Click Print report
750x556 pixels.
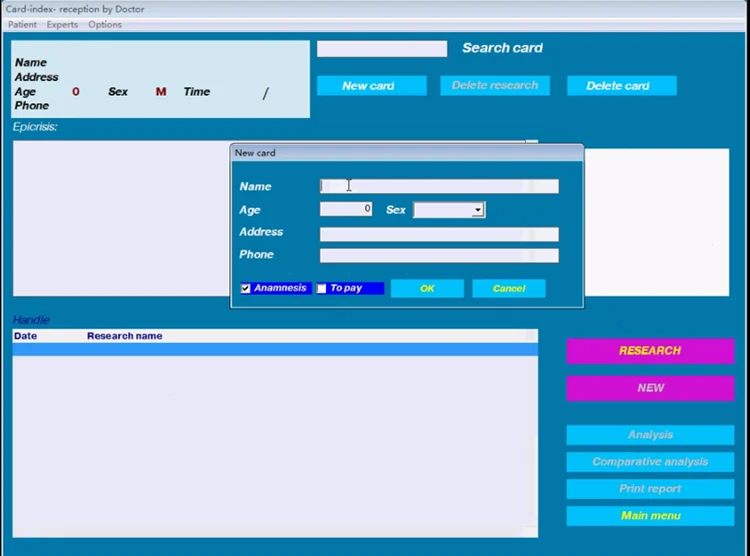point(650,489)
